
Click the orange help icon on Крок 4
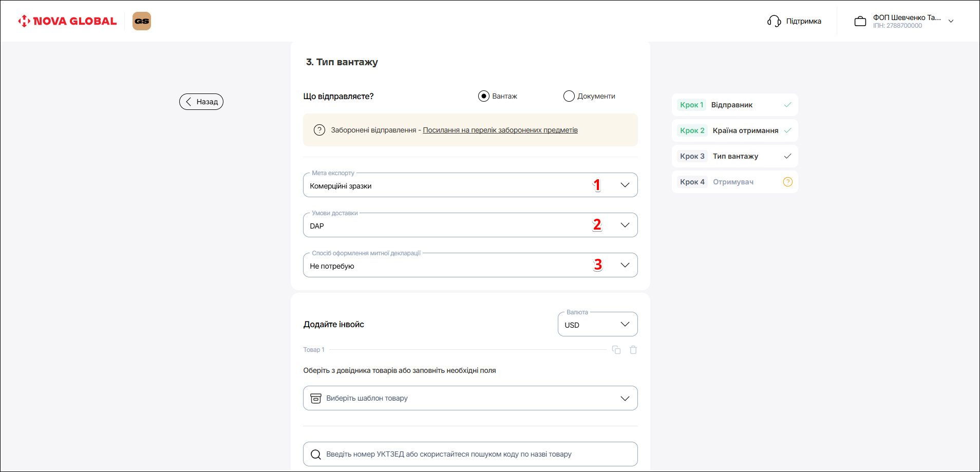click(x=787, y=182)
